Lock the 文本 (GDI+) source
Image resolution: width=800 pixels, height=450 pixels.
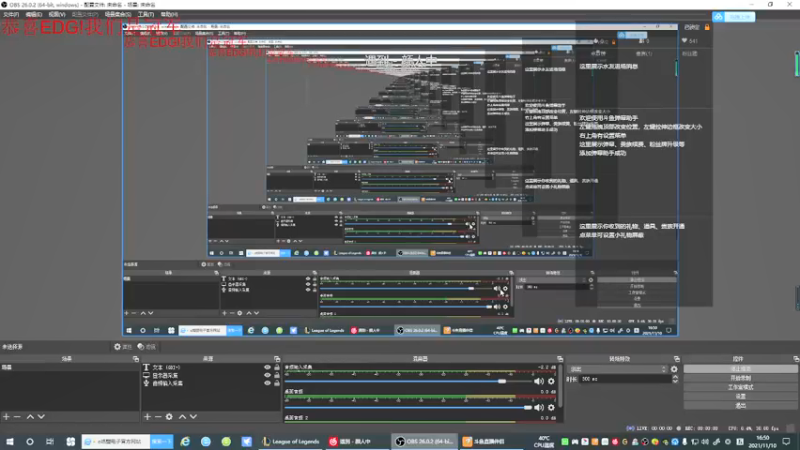coord(277,367)
